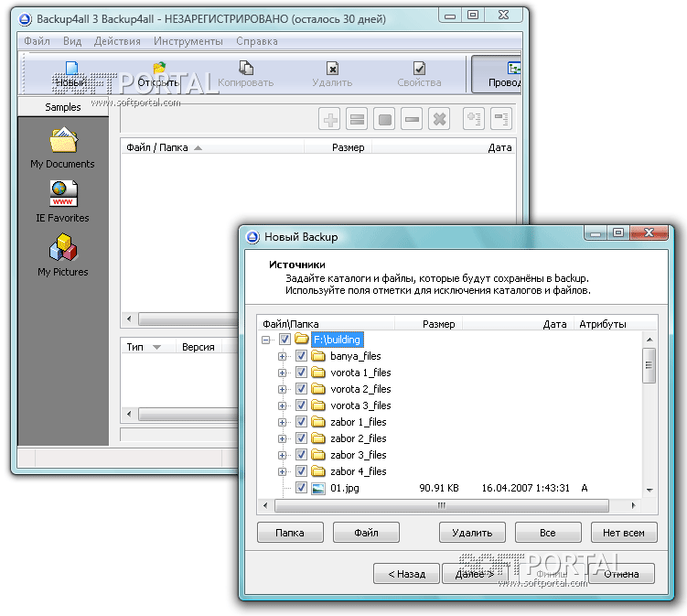Screen dimensions: 687x616
Task: Uncheck the zabor 1_files checkbox
Action: tap(301, 422)
